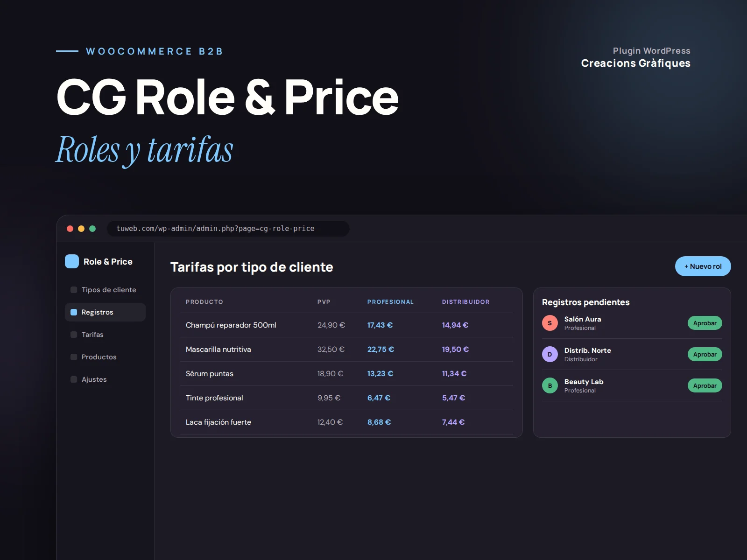
Task: Click the Ajustes sidebar icon
Action: pyautogui.click(x=74, y=379)
